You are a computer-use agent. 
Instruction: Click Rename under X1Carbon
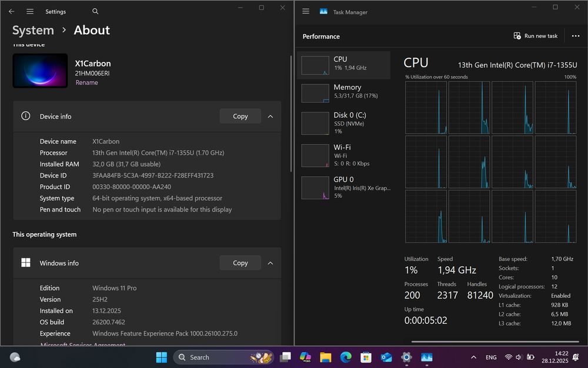coord(86,82)
